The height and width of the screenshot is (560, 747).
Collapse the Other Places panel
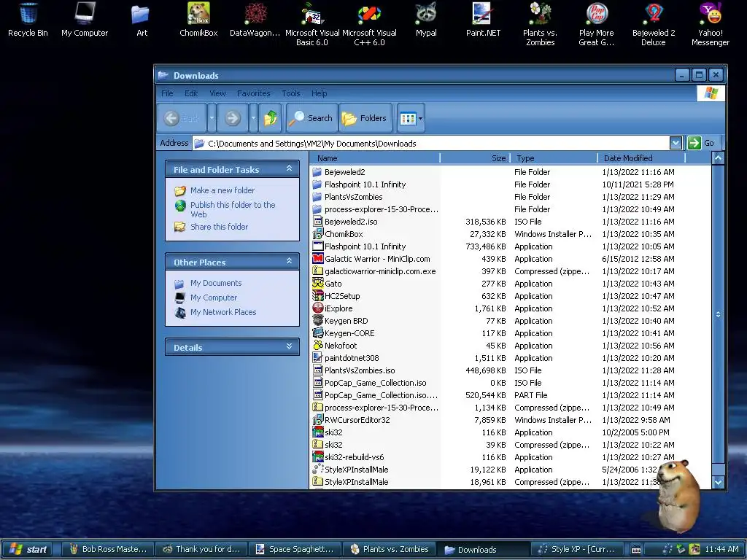point(289,261)
